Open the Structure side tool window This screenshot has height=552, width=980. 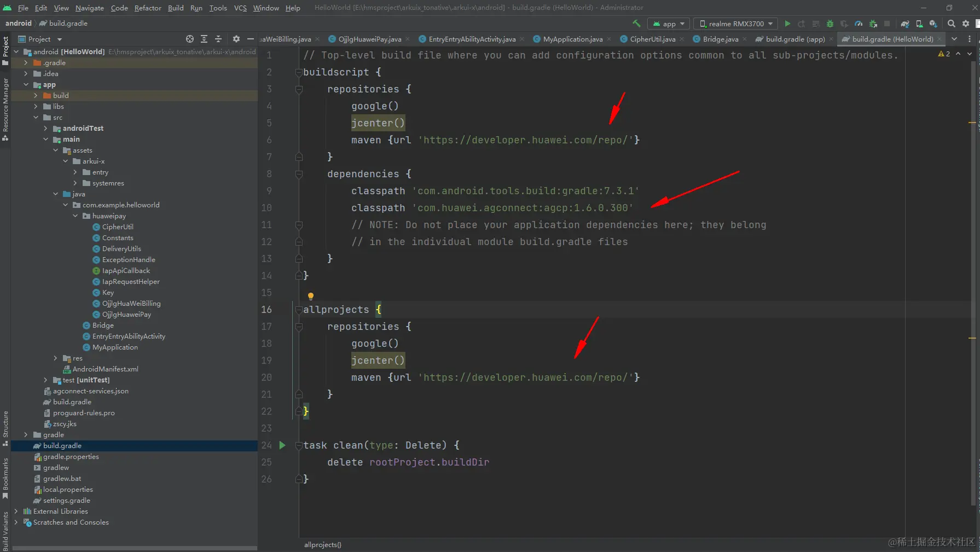[5, 428]
